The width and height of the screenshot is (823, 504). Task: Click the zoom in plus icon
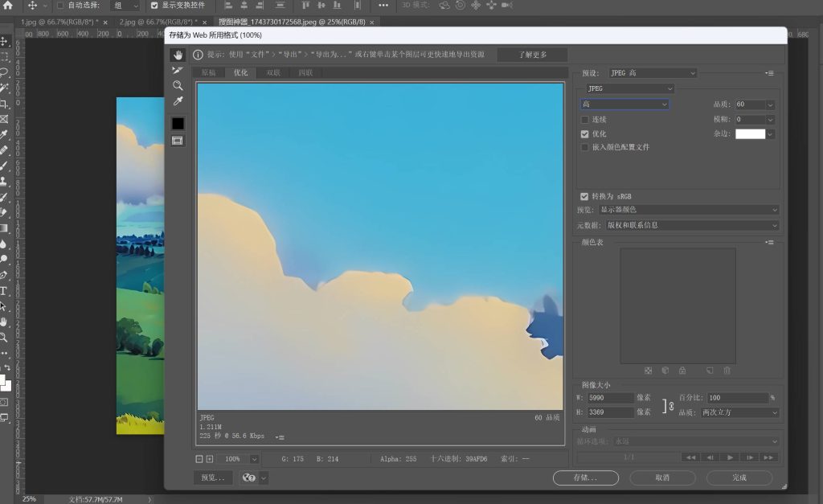[210, 459]
